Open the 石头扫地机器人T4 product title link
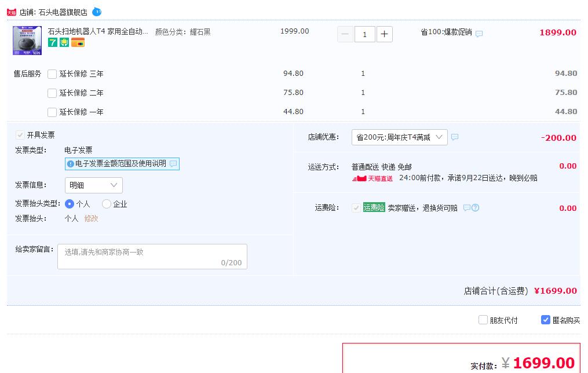Image resolution: width=588 pixels, height=373 pixels. coord(98,31)
